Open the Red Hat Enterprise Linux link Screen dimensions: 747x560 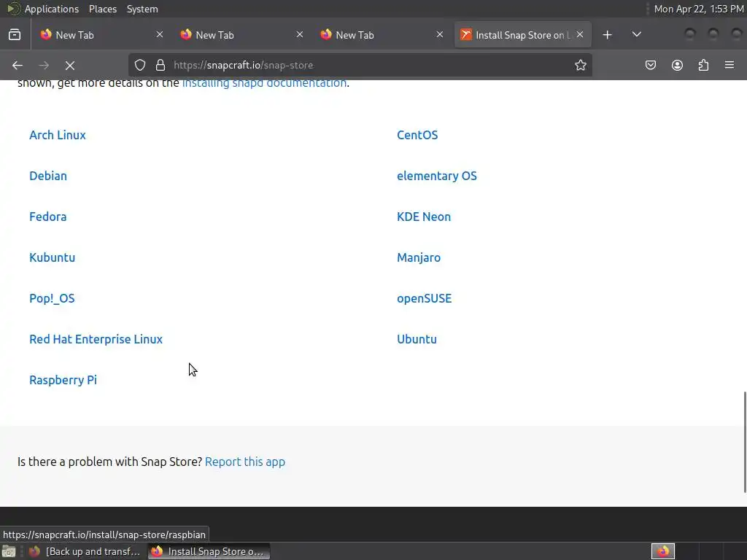[96, 340]
